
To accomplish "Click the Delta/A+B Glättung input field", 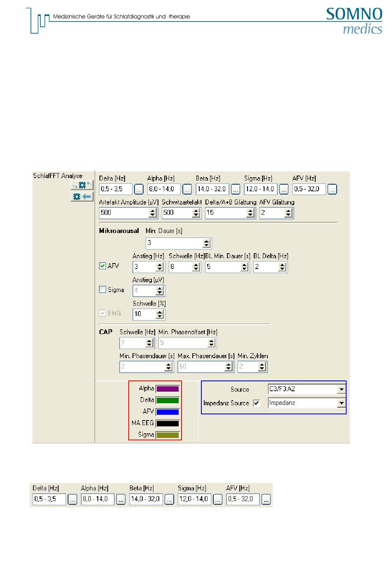I will pyautogui.click(x=225, y=213).
